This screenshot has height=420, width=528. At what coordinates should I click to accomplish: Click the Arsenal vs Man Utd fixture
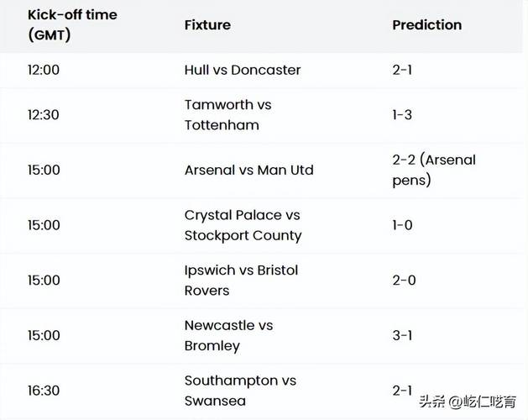click(248, 170)
